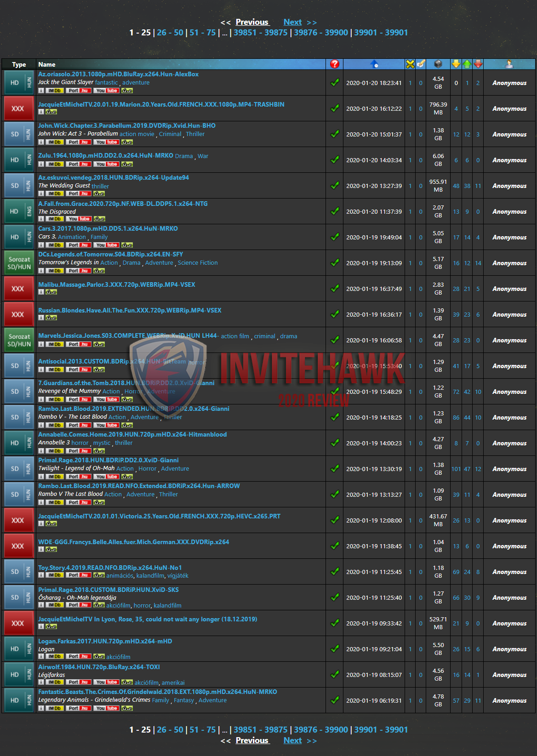
Task: Open torrent Airwolf.1984.HUN.720p.BluRay.x264-TOXI
Action: [x=99, y=667]
